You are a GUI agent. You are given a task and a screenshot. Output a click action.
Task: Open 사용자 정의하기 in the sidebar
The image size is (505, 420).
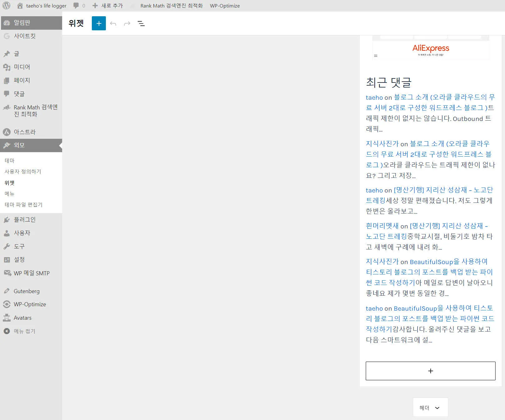[22, 171]
